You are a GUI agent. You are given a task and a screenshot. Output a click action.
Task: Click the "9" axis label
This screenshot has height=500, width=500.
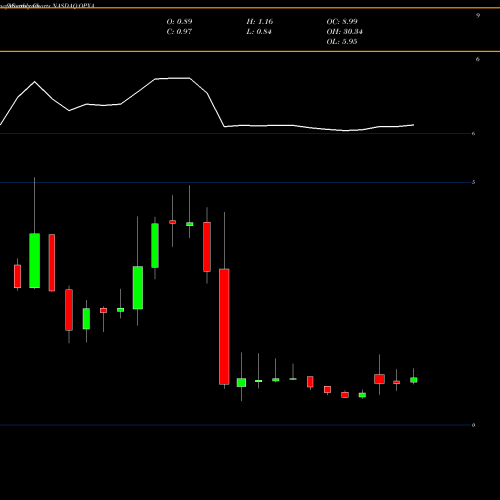pyautogui.click(x=478, y=15)
